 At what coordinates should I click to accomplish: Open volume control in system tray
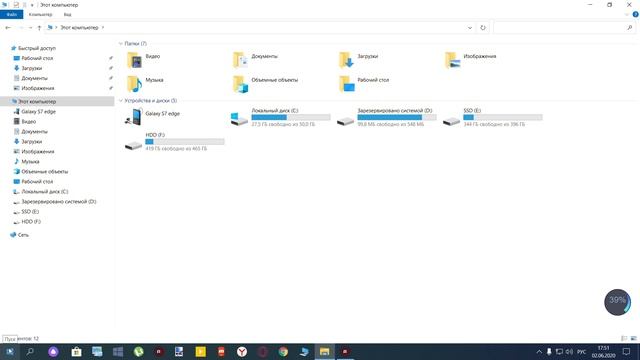click(x=569, y=351)
